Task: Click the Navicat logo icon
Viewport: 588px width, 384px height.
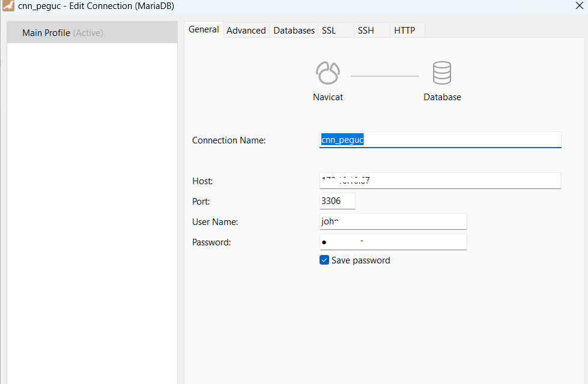Action: click(x=328, y=73)
